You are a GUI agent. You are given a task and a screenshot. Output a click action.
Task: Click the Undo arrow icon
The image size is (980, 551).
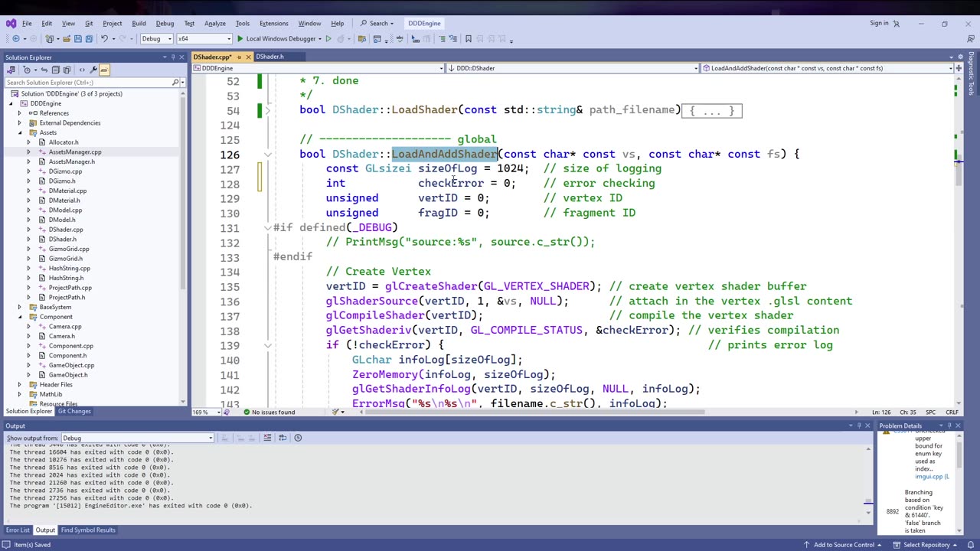[x=104, y=38]
